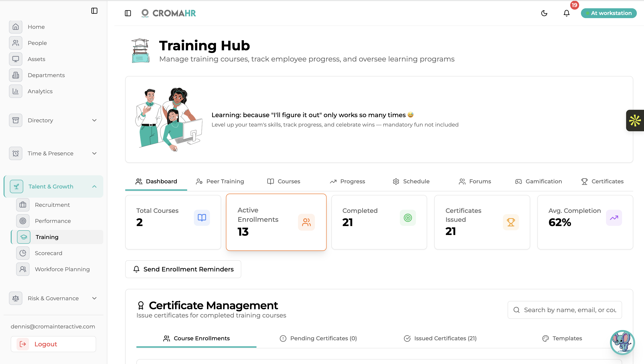The image size is (644, 364).
Task: Click the team illustration in the banner
Action: (169, 119)
